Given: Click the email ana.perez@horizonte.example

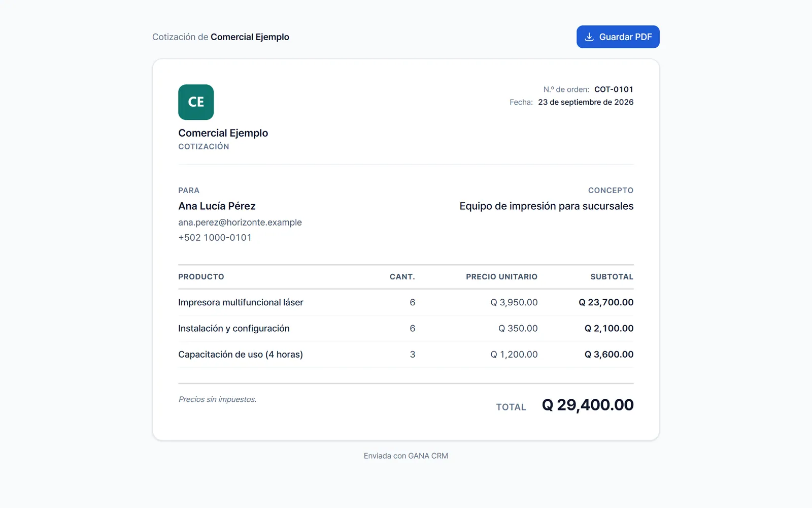Looking at the screenshot, I should tap(240, 223).
